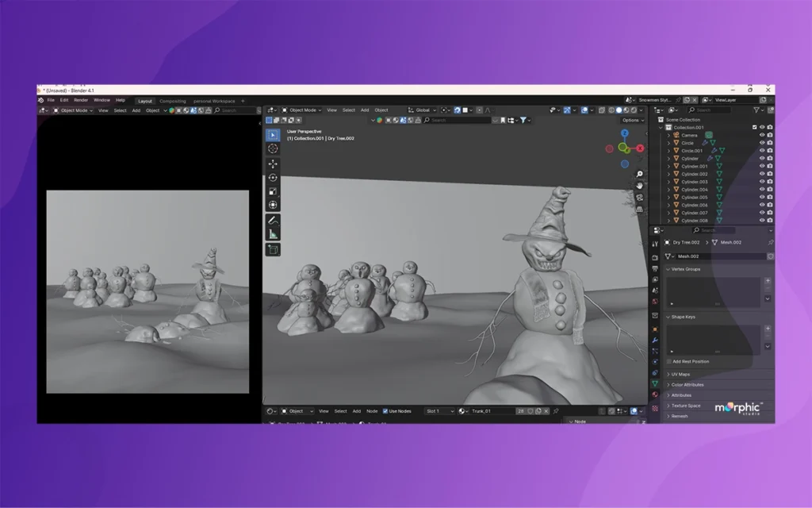Viewport: 812px width, 508px height.
Task: Click the Mesh.002 data name field
Action: (x=720, y=256)
